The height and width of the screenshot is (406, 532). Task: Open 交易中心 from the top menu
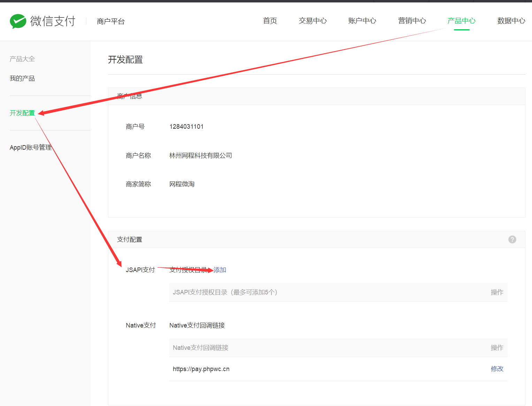313,21
